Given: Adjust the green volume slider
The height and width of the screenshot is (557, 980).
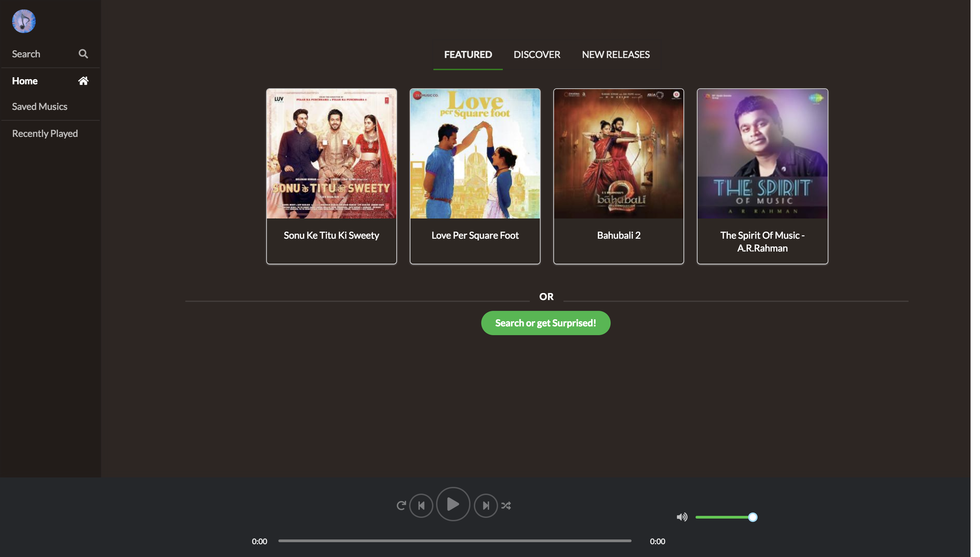Looking at the screenshot, I should tap(726, 517).
